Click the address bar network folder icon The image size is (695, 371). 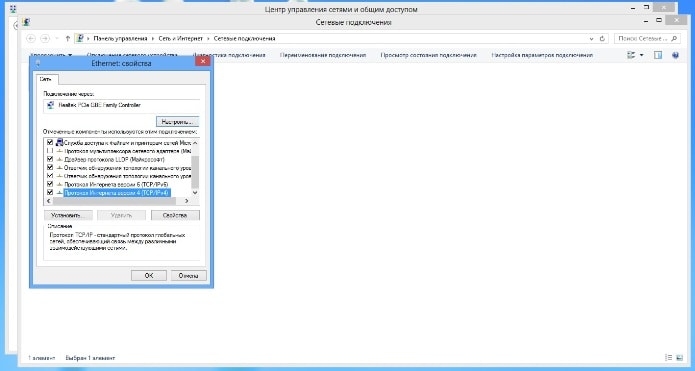coord(80,39)
